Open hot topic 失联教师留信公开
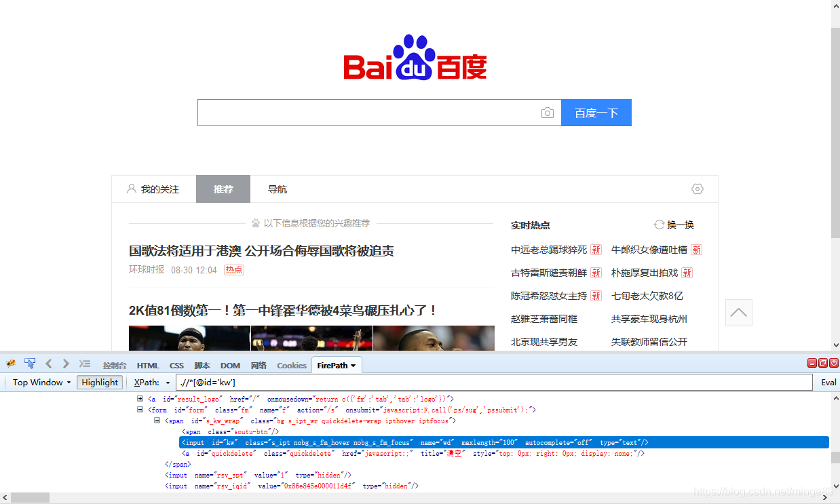Screen dimensions: 840x504 (649, 342)
